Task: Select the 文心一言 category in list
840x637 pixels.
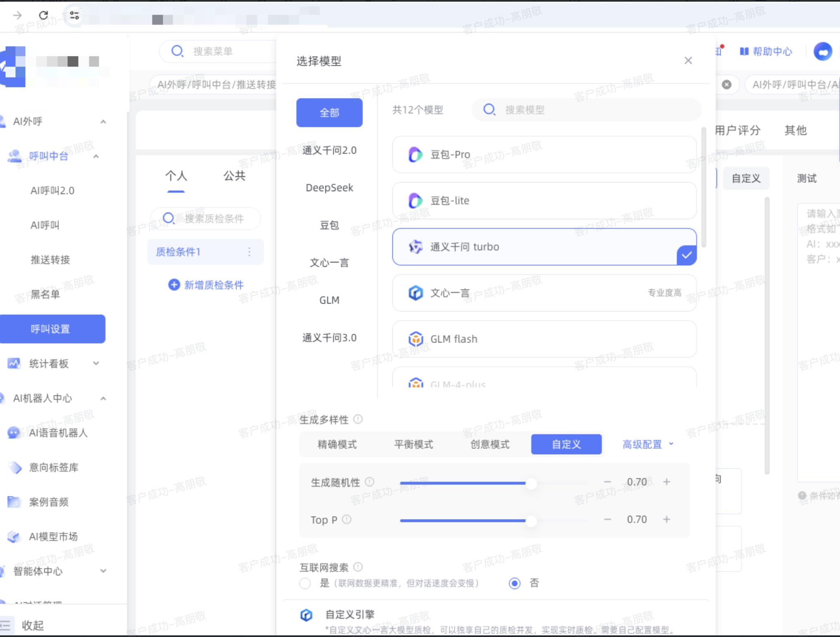Action: 329,263
